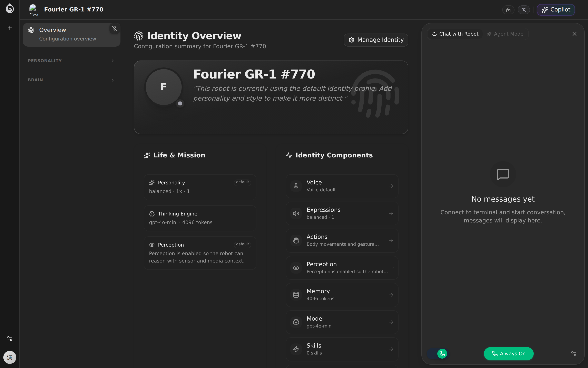The width and height of the screenshot is (588, 368).
Task: Click the "No messages yet" text
Action: pos(503,199)
